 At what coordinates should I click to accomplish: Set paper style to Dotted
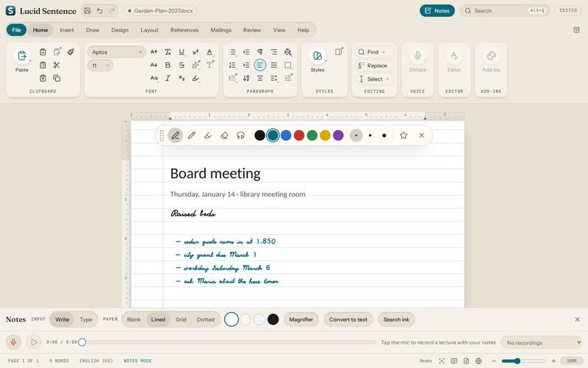[206, 319]
